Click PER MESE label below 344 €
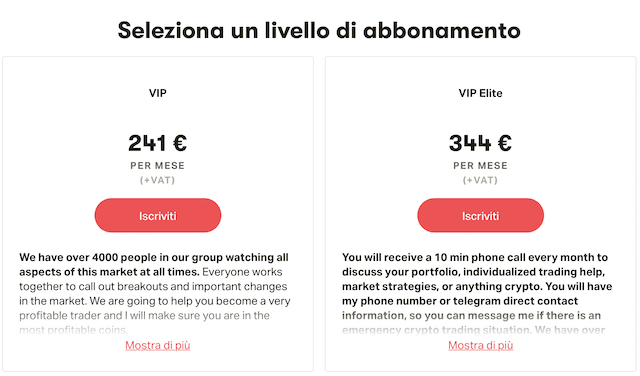Viewport: 640px width, 376px height. 480,166
